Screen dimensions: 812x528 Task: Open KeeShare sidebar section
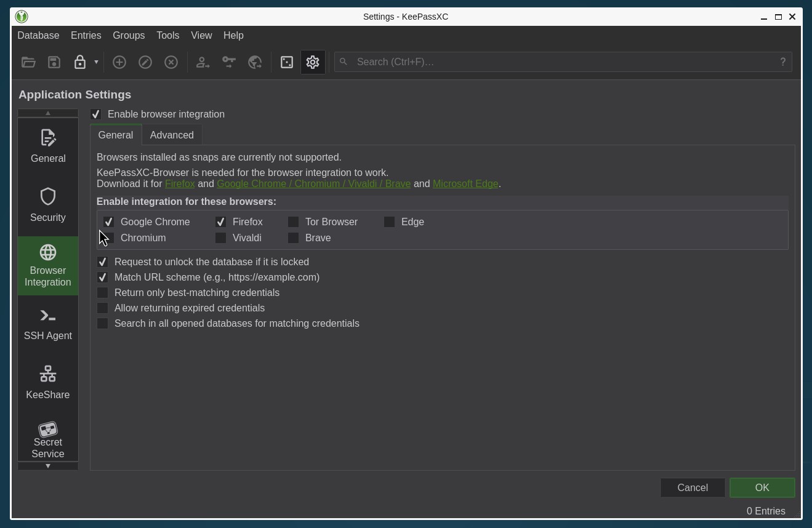tap(48, 384)
